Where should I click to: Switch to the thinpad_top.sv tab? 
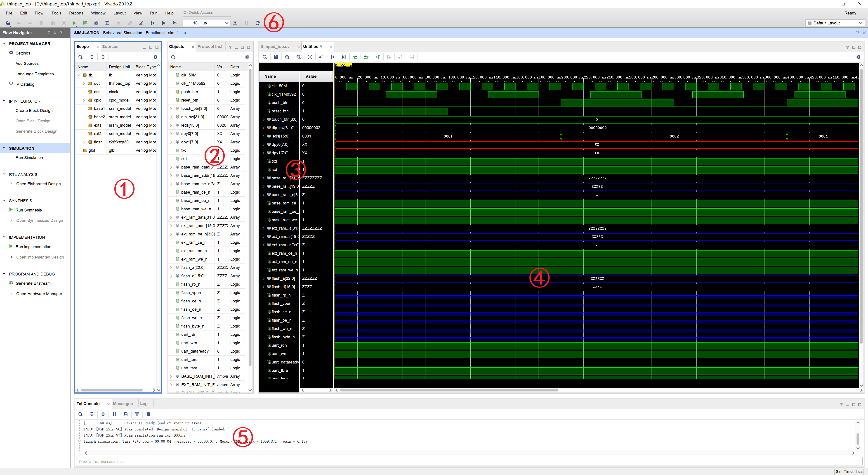point(275,47)
